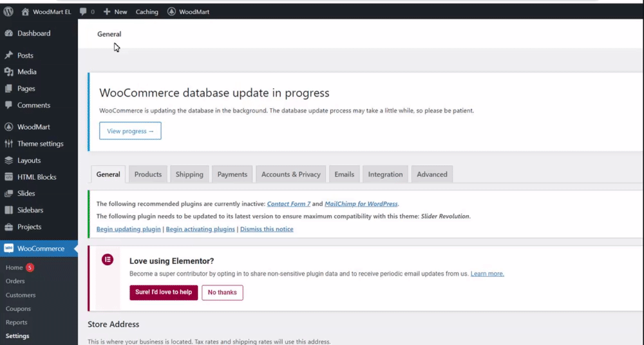Switch to the Emails tab
The image size is (644, 345).
click(344, 174)
